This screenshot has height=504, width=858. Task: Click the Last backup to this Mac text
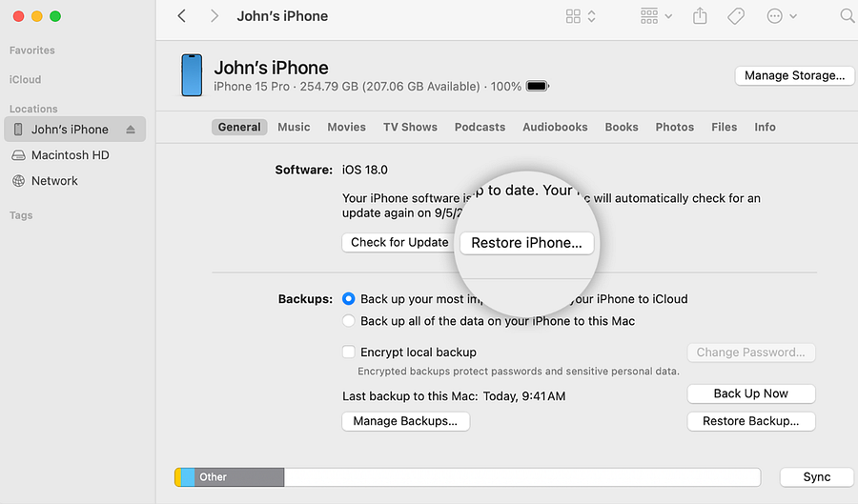tap(454, 396)
